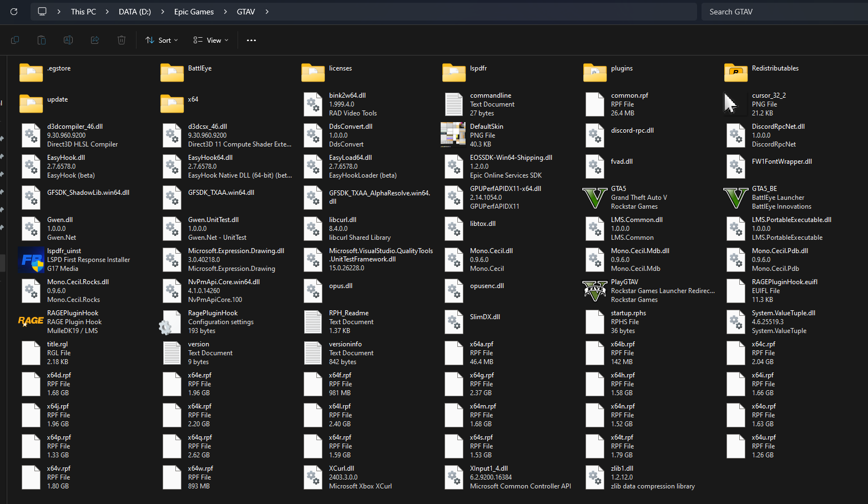Select the libcurl.dll file name

click(x=342, y=220)
